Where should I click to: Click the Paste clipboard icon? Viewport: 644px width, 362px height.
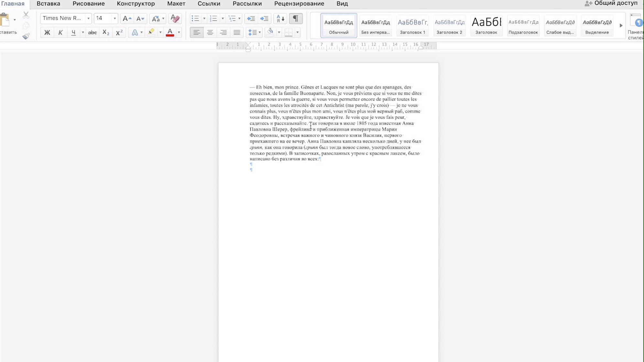(x=5, y=19)
